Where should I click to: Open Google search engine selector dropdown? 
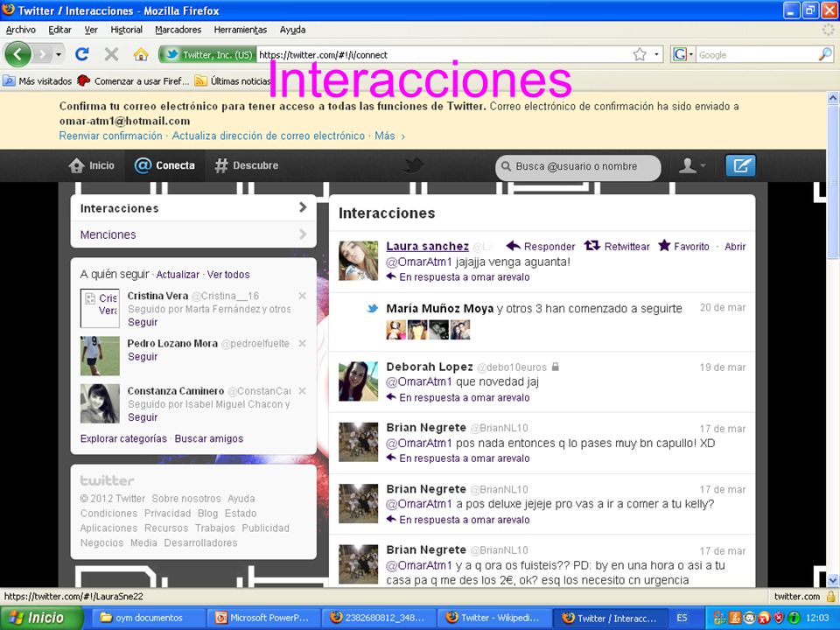pyautogui.click(x=683, y=54)
